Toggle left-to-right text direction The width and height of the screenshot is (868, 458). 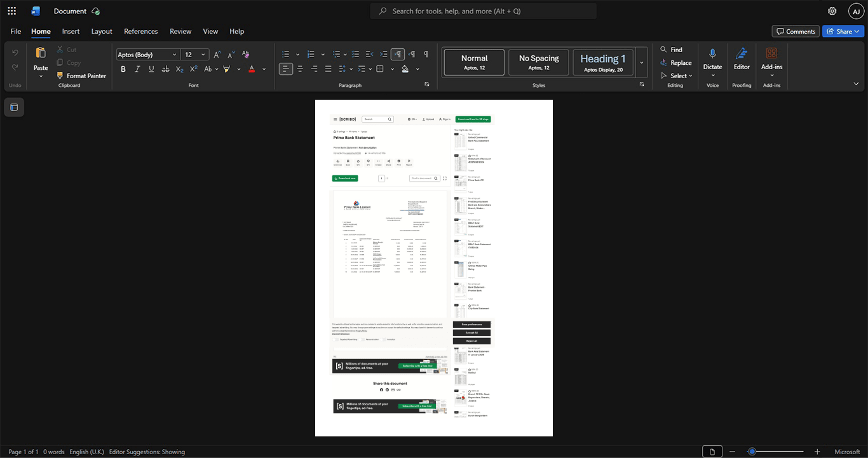click(398, 55)
